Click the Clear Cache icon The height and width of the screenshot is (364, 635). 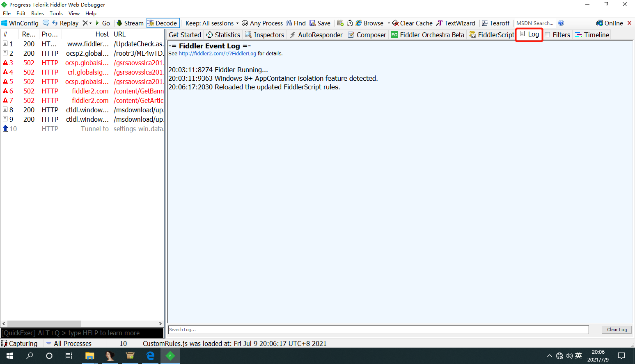point(395,23)
